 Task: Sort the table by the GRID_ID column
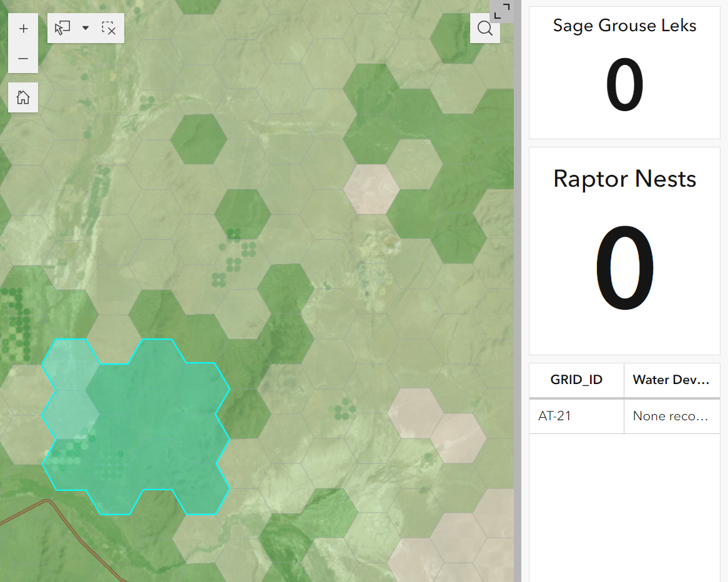pos(576,380)
